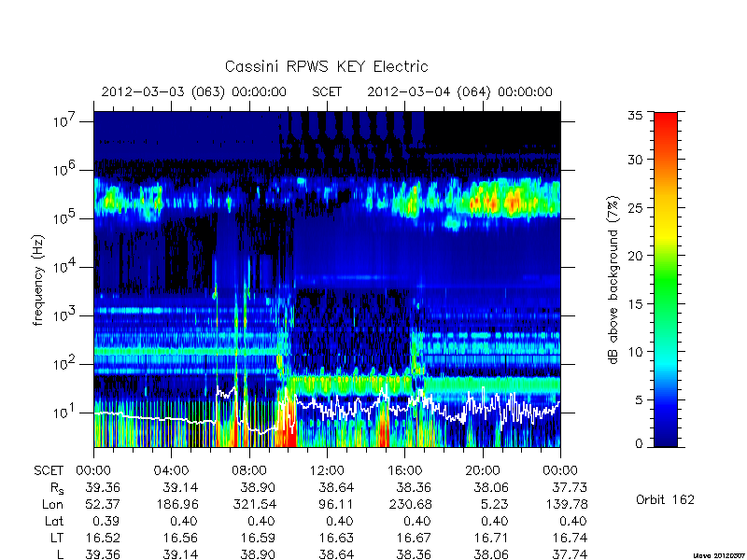Click the 'Lon' row label

point(53,504)
